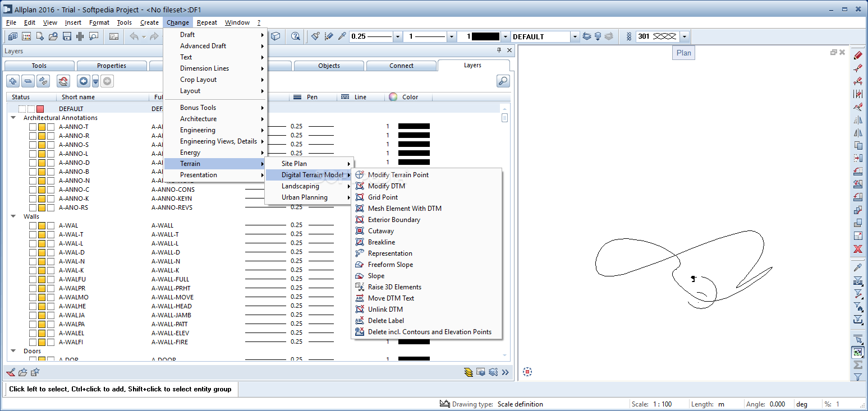
Task: Toggle the last status checkbox of A-WAL-D
Action: (50, 252)
